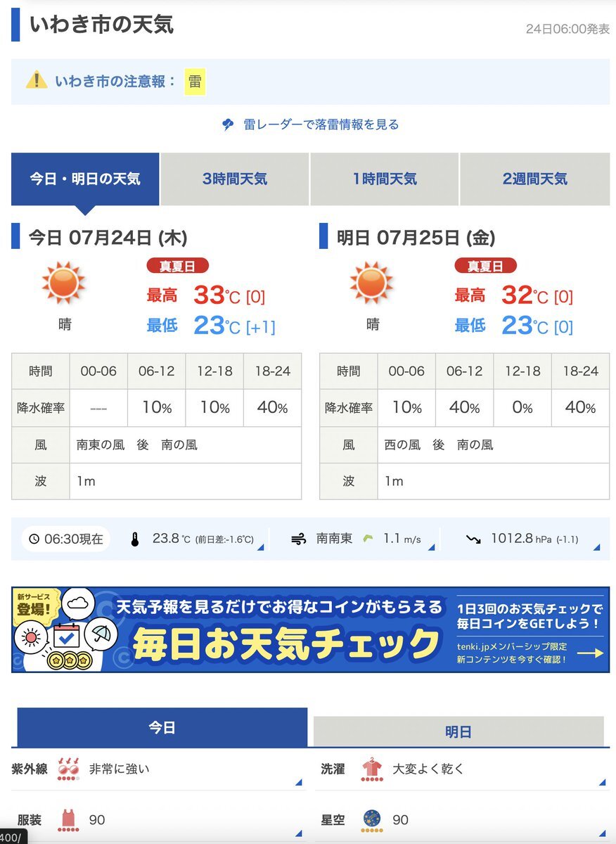The image size is (616, 844).
Task: Click the 洗濯 T-shirt laundry icon
Action: [371, 770]
